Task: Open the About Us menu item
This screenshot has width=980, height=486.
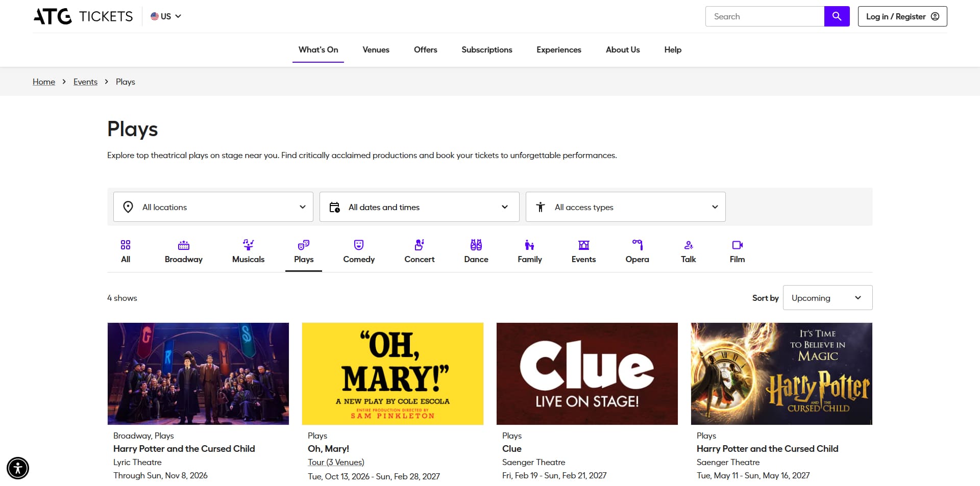Action: 623,49
